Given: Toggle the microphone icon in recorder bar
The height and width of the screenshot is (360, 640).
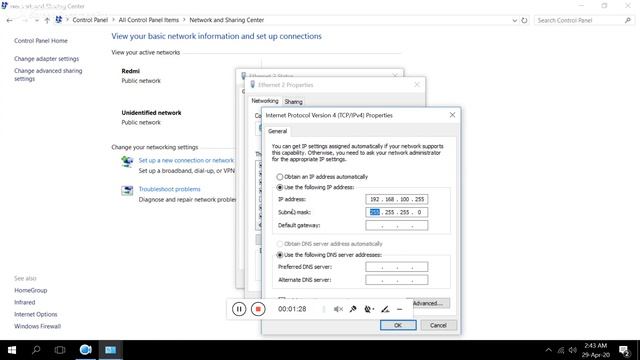Looking at the screenshot, I should (353, 309).
